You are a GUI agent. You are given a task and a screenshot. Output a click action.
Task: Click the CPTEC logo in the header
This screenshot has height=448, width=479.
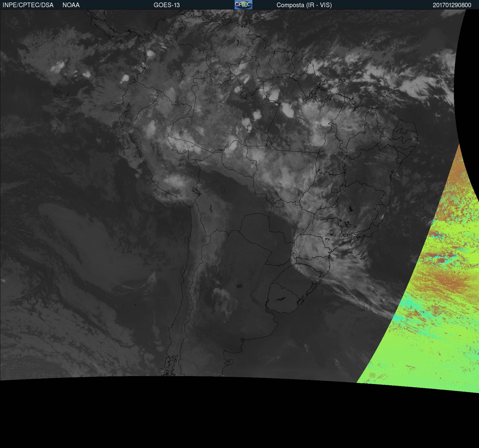click(243, 5)
